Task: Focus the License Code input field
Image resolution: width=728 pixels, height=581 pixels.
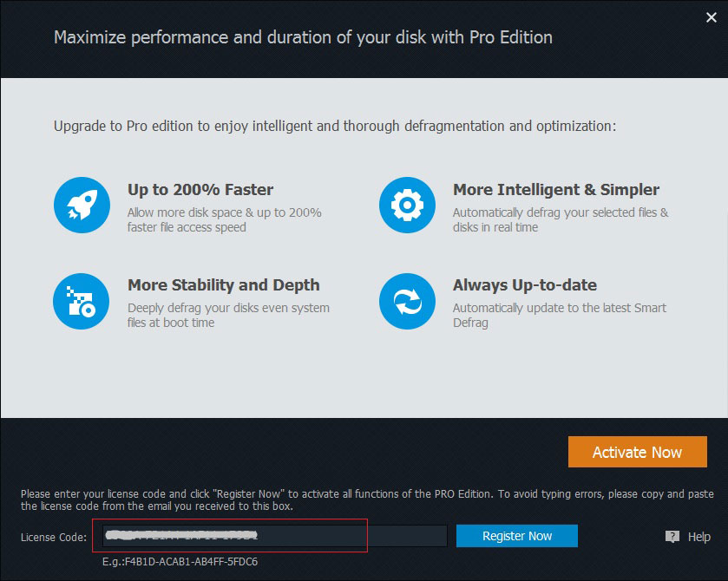Action: (275, 536)
